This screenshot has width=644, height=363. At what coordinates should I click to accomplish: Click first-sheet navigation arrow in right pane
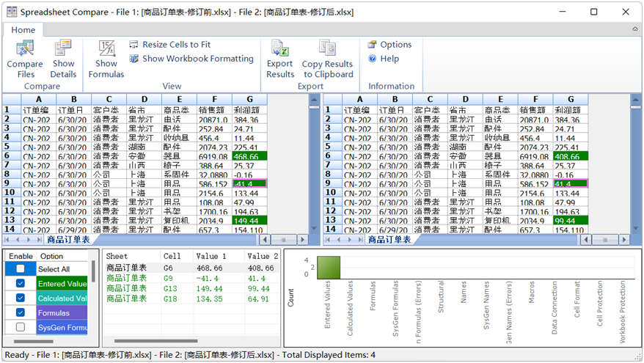point(328,239)
